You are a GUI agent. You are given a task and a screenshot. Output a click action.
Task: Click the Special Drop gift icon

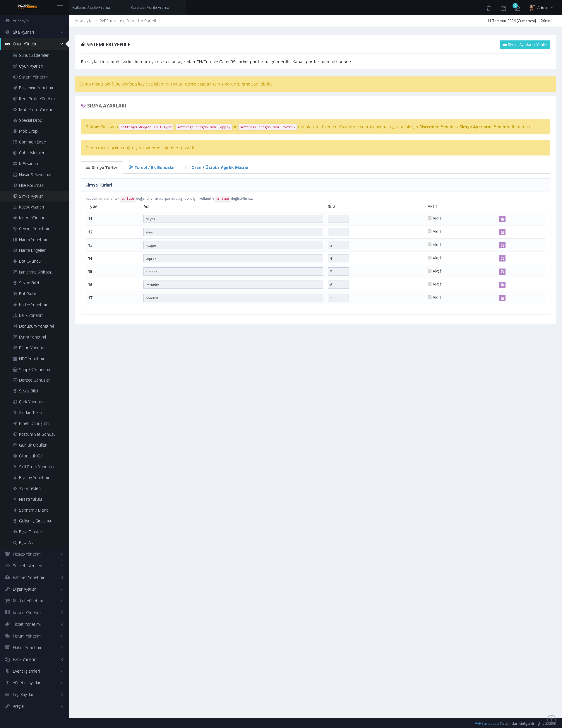click(15, 120)
